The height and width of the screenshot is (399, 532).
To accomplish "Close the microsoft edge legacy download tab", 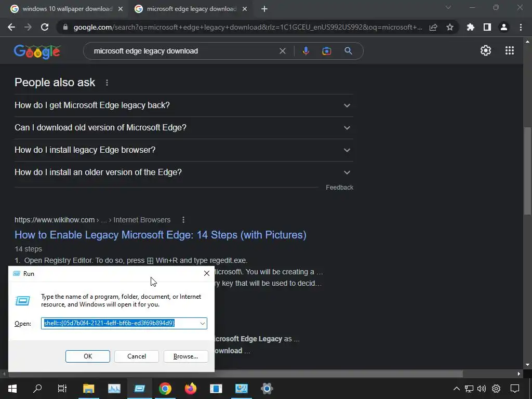I will click(x=245, y=9).
